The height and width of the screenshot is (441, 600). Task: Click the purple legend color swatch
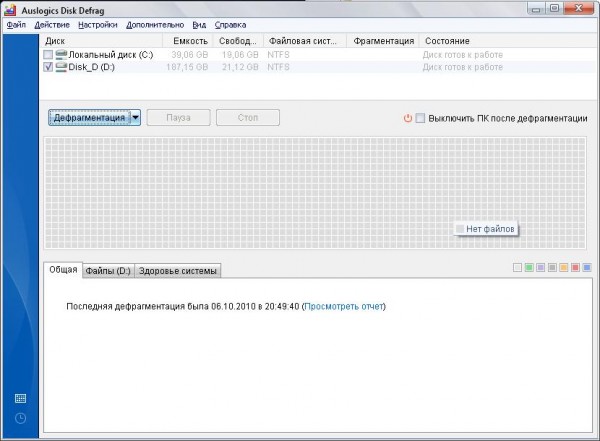pos(540,268)
